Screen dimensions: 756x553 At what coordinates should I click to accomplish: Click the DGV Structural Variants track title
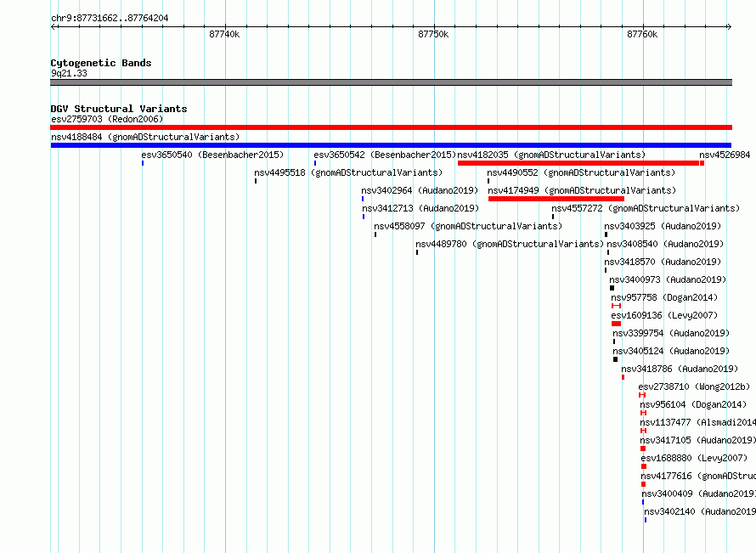pyautogui.click(x=119, y=109)
